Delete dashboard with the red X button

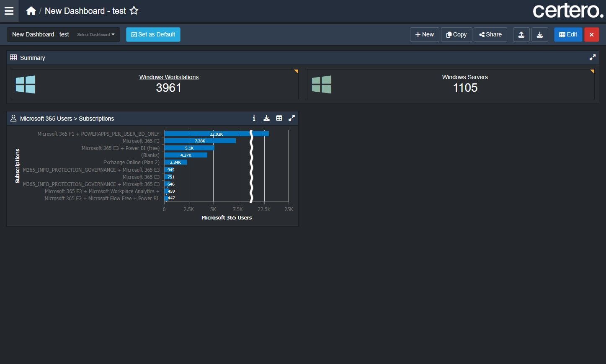(592, 34)
